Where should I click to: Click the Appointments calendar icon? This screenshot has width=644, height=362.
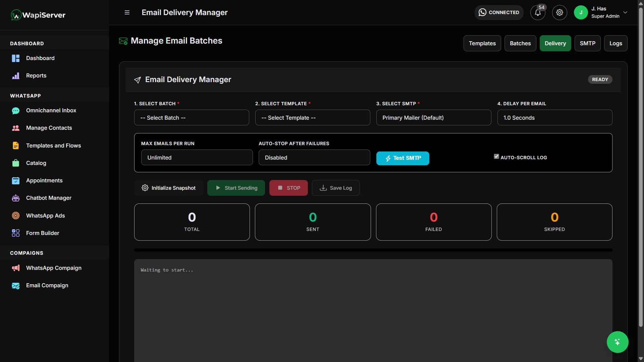(x=16, y=181)
